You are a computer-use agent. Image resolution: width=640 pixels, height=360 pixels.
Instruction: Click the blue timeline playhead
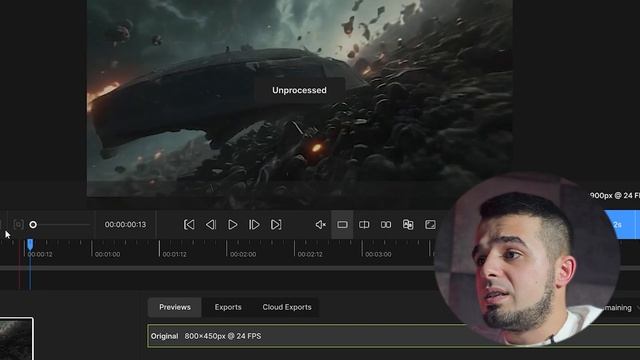(x=30, y=244)
